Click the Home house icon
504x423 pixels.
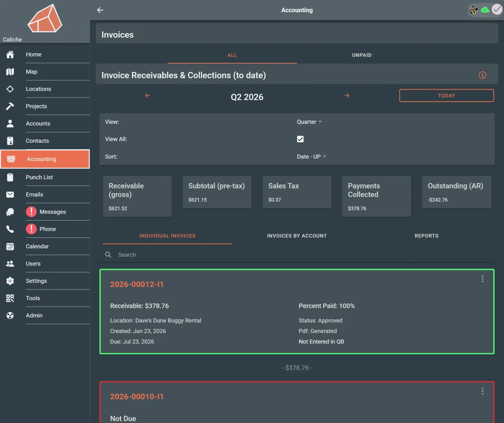coord(10,54)
